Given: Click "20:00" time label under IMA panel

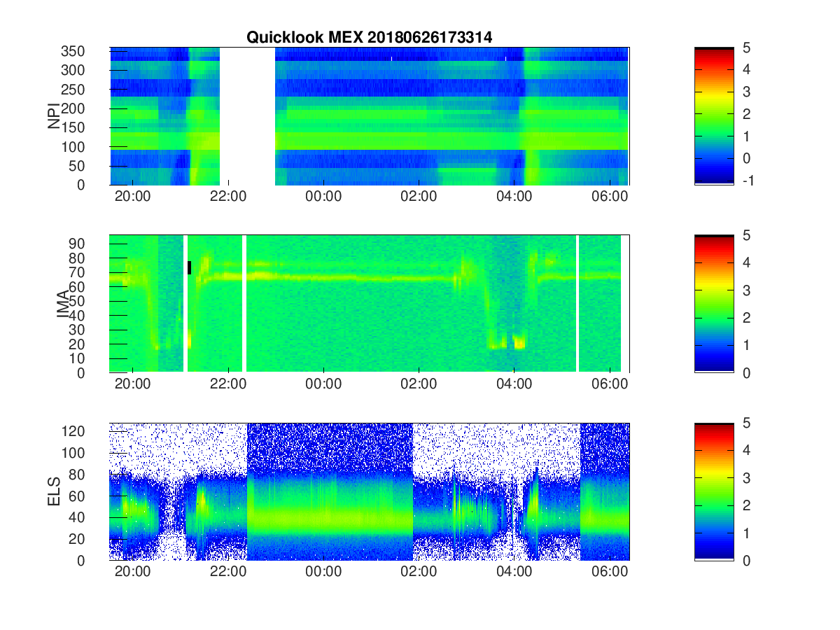Looking at the screenshot, I should (133, 384).
